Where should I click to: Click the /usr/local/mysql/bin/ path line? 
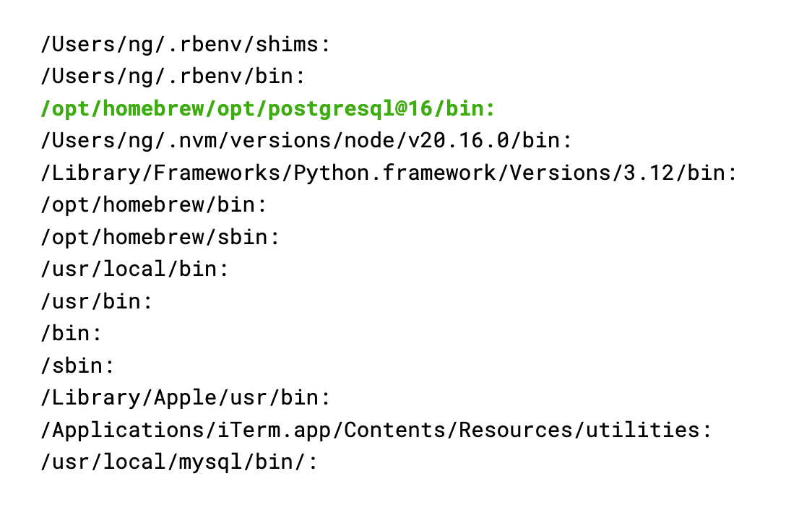[x=178, y=462]
